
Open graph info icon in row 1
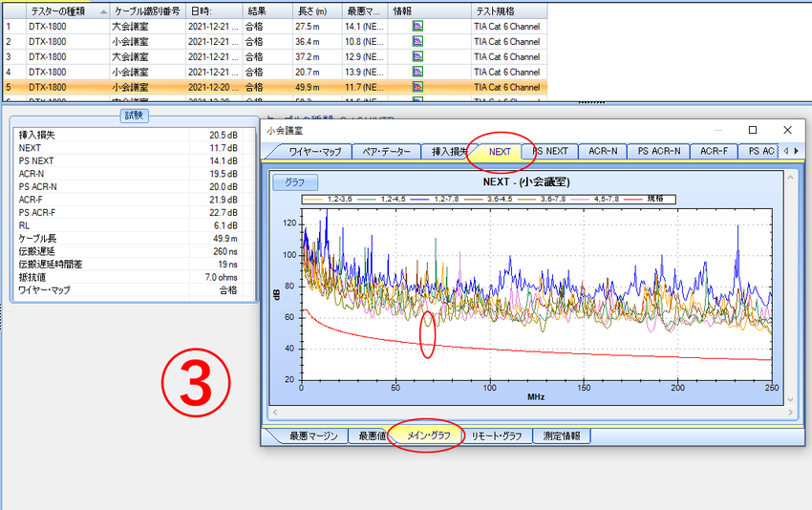click(417, 26)
